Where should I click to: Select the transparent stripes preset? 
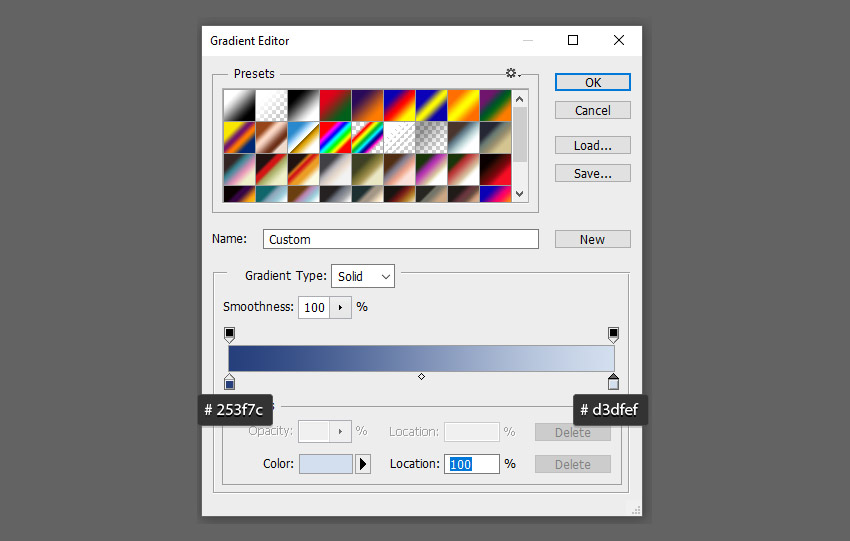pos(399,137)
